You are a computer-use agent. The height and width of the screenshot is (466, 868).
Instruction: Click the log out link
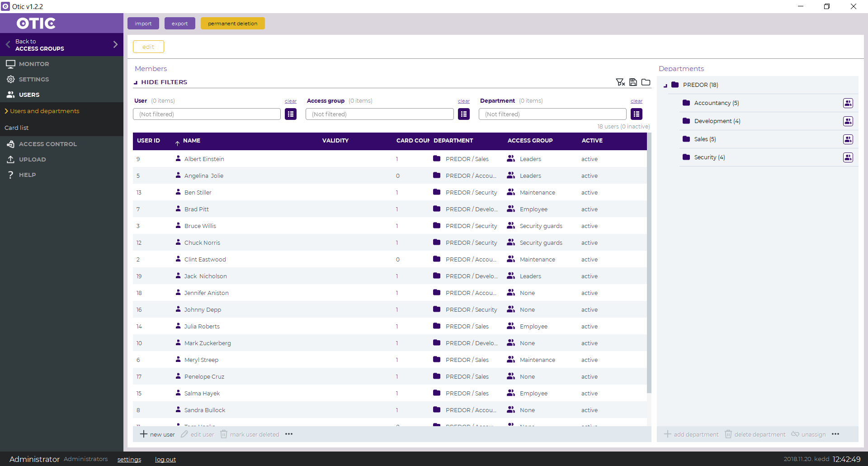165,459
